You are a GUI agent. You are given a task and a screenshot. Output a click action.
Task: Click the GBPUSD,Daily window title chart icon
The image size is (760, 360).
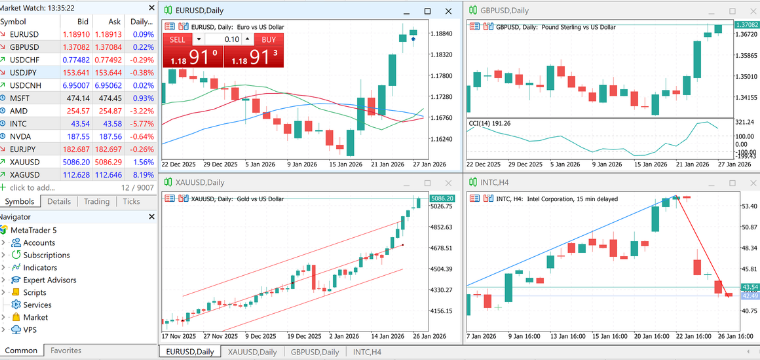coord(473,10)
